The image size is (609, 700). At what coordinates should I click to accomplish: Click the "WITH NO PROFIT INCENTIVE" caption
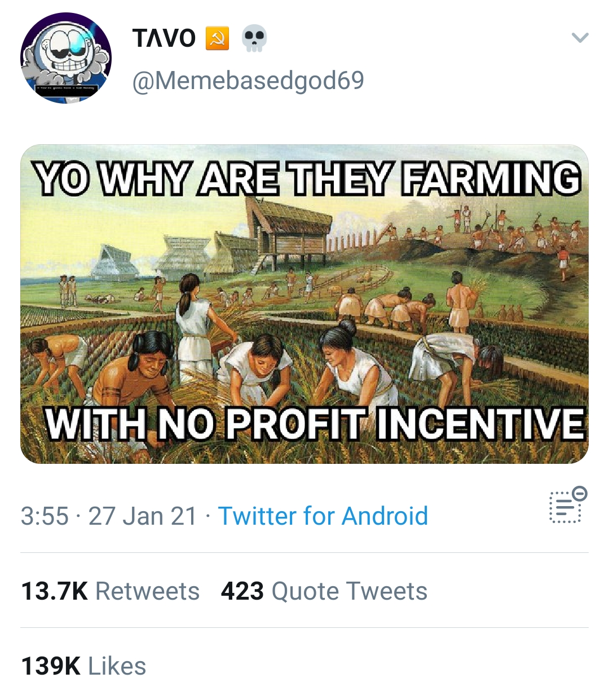point(315,423)
